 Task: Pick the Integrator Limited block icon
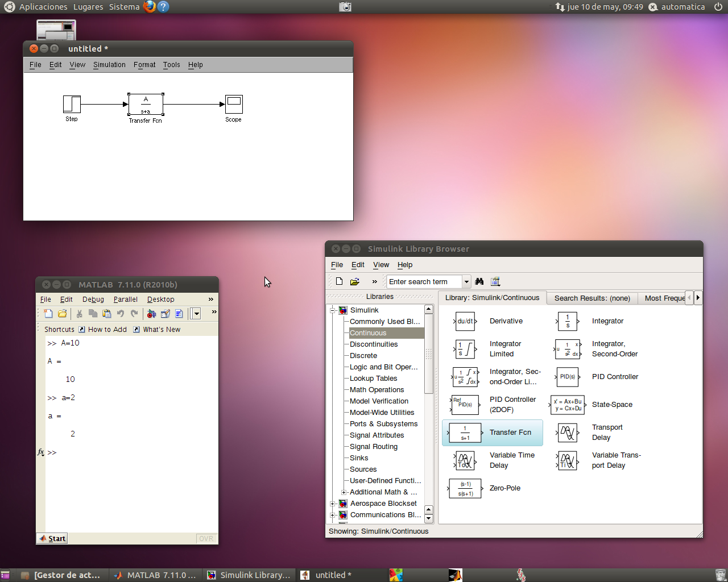tap(465, 349)
